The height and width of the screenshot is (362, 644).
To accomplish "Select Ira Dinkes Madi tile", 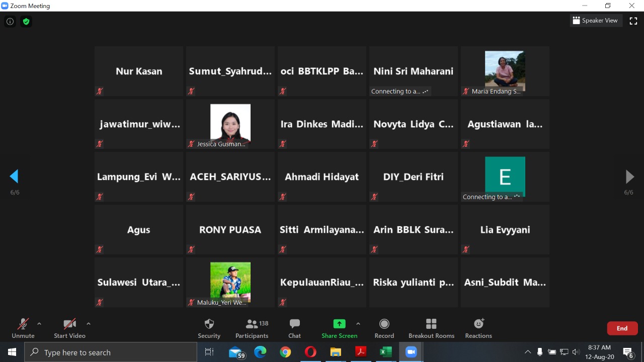I will pyautogui.click(x=322, y=124).
